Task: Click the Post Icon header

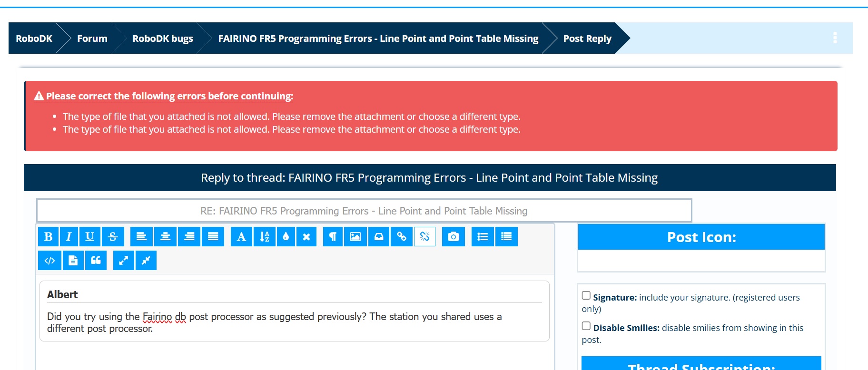Action: click(x=701, y=237)
